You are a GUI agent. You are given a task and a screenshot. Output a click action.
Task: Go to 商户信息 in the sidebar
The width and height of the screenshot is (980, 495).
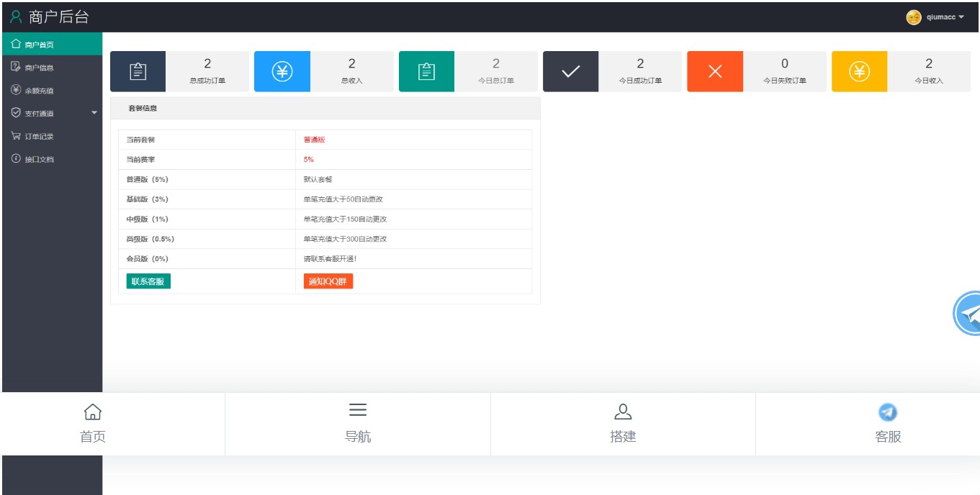(39, 68)
